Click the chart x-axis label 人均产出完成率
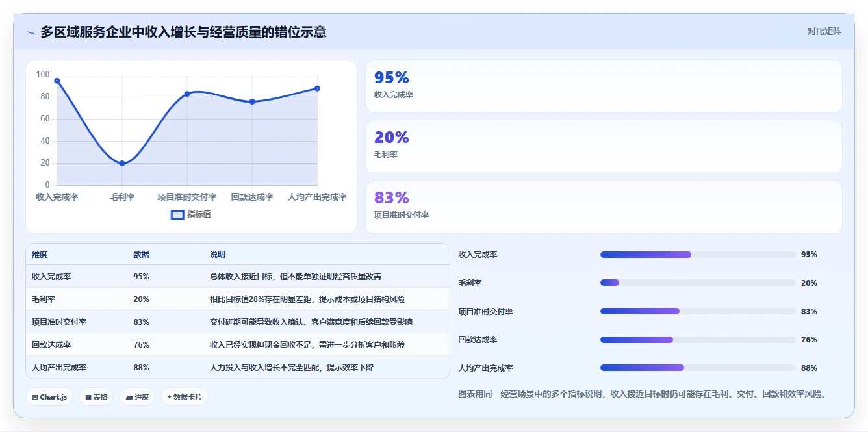This screenshot has width=868, height=432. [318, 197]
